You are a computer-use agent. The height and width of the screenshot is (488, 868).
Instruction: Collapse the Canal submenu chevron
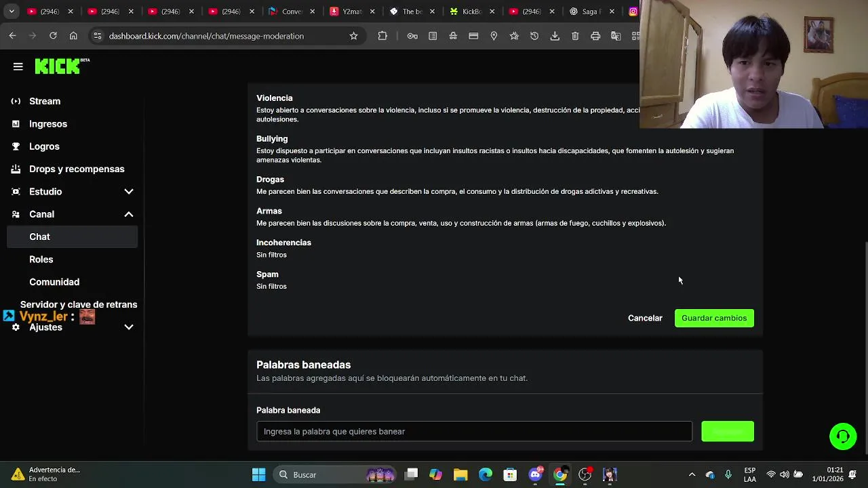coord(129,214)
